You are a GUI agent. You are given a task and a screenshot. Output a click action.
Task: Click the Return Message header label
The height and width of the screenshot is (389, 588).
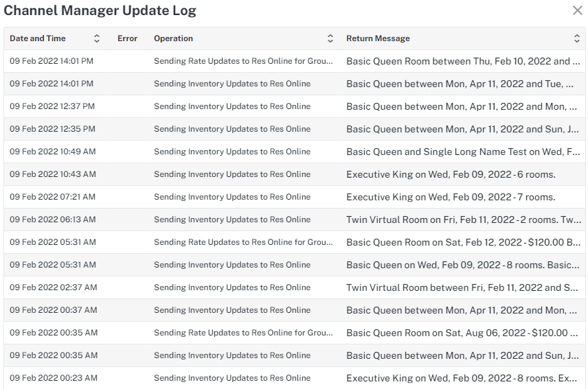378,38
